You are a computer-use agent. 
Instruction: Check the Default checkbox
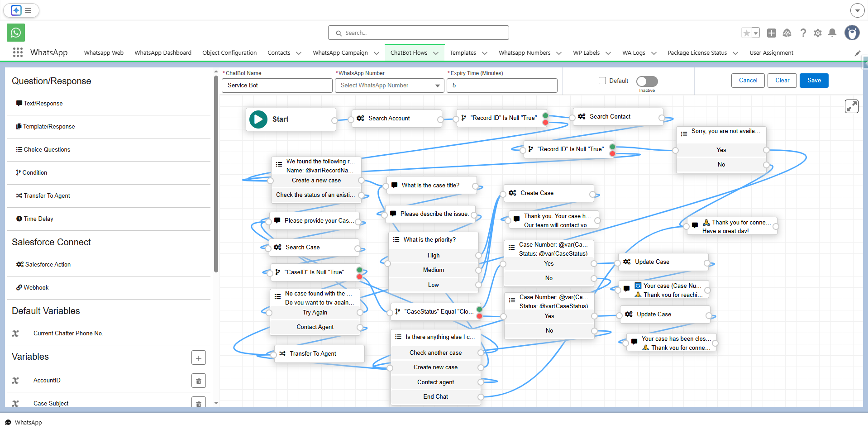[x=602, y=81]
